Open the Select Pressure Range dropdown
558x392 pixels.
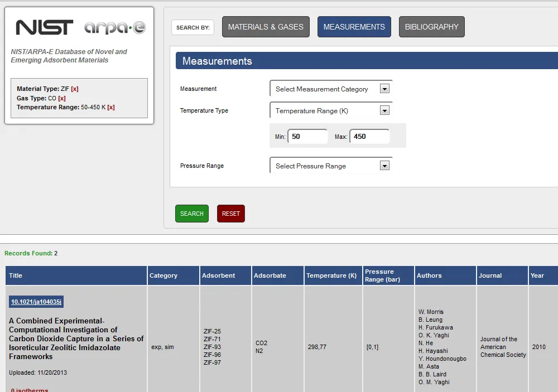tap(331, 166)
